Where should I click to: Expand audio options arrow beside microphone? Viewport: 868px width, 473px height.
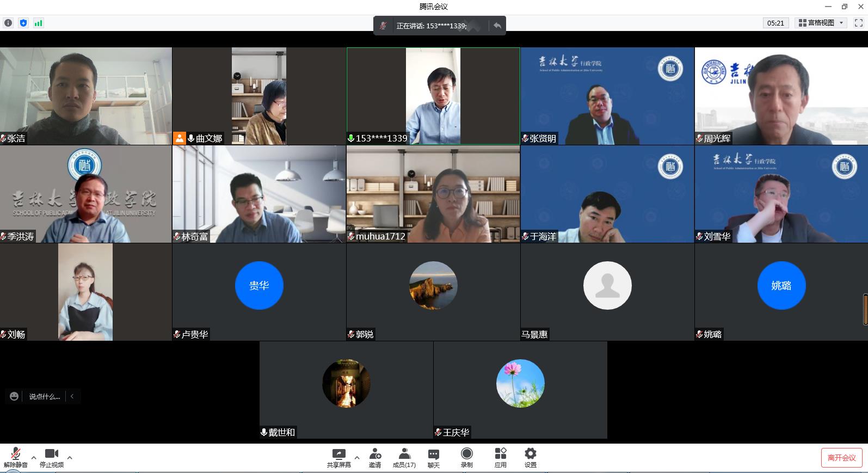click(x=34, y=457)
